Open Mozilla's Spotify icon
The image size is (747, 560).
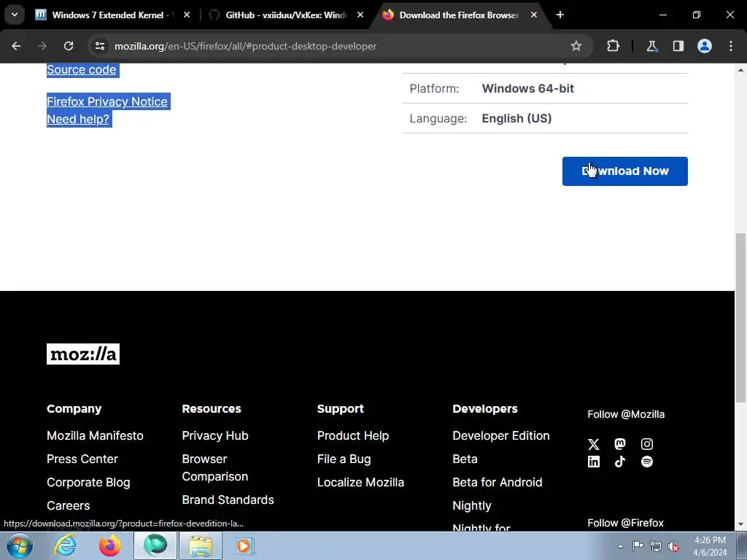[647, 462]
